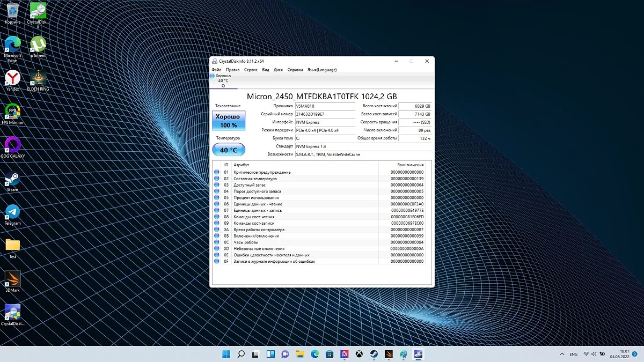Select the Составная температура attribute row

point(255,179)
